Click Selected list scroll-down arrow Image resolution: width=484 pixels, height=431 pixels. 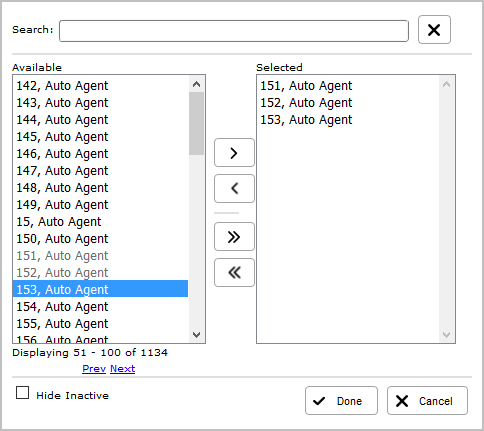pos(446,334)
